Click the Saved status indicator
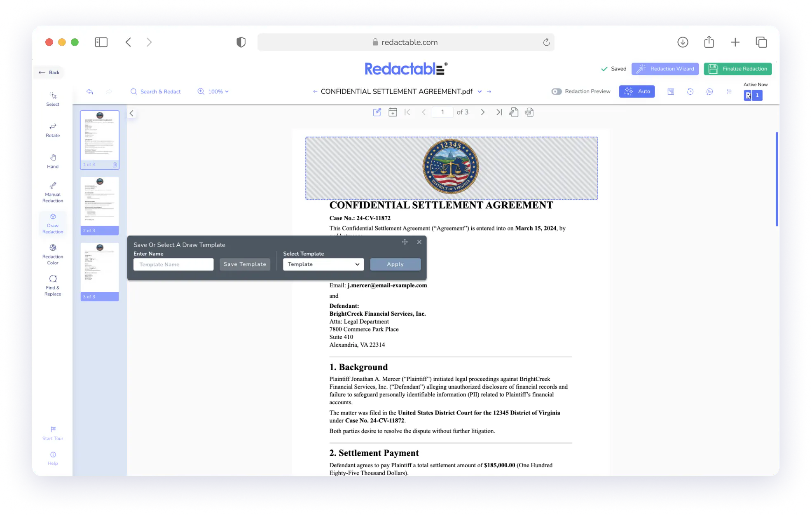Viewport: 812px width, 515px height. pyautogui.click(x=613, y=69)
